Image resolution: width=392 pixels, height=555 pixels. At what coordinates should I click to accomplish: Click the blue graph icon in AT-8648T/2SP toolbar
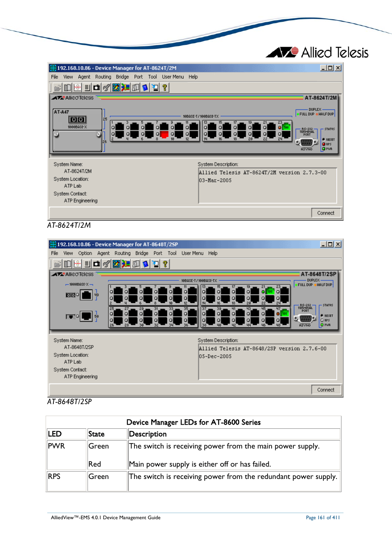click(116, 264)
